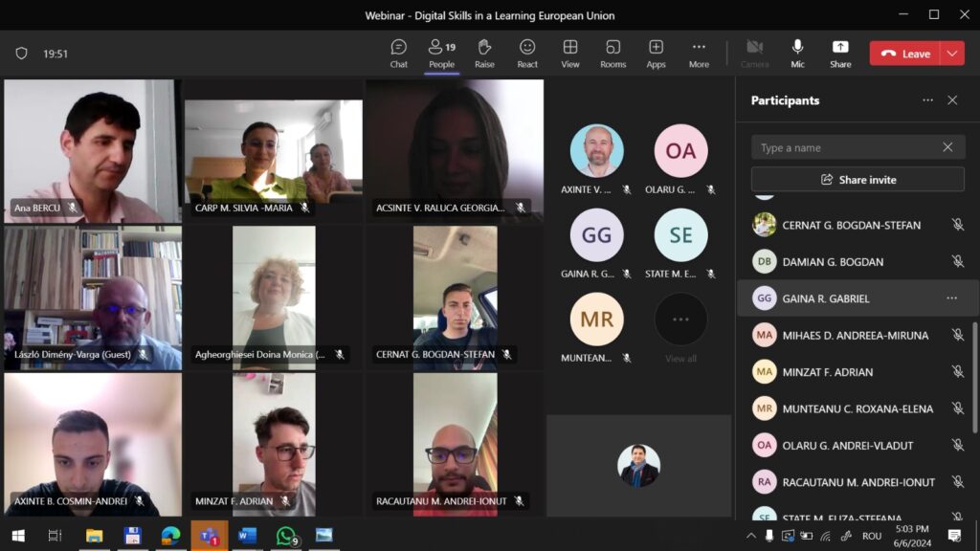Open WhatsApp from the taskbar

coord(286,536)
